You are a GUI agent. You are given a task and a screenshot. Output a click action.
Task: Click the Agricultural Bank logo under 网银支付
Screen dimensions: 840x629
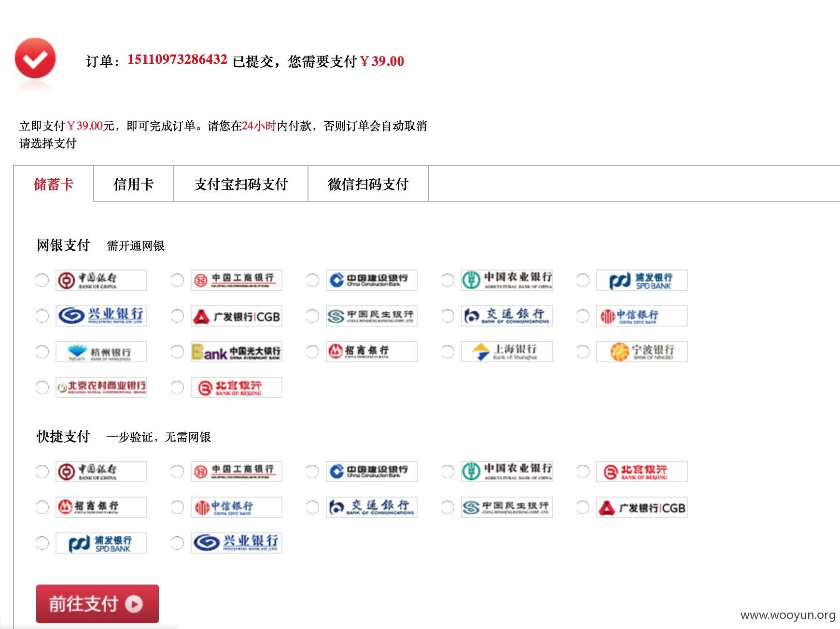[x=507, y=280]
